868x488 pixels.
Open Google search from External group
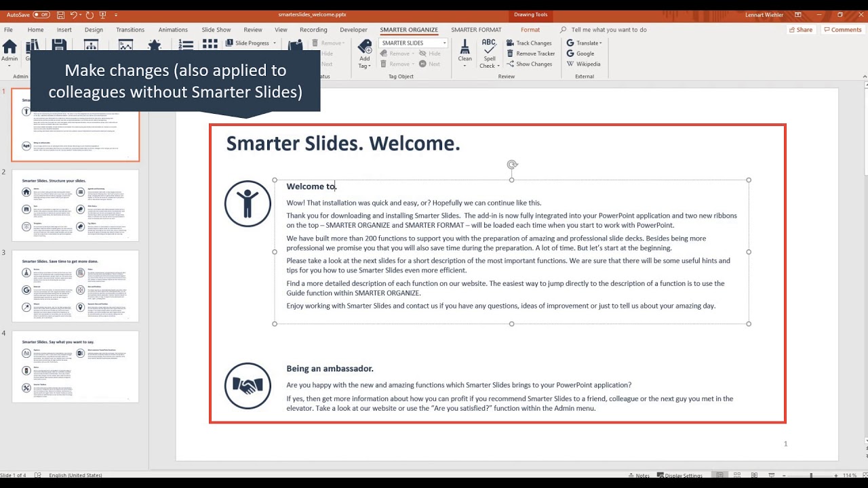[580, 54]
